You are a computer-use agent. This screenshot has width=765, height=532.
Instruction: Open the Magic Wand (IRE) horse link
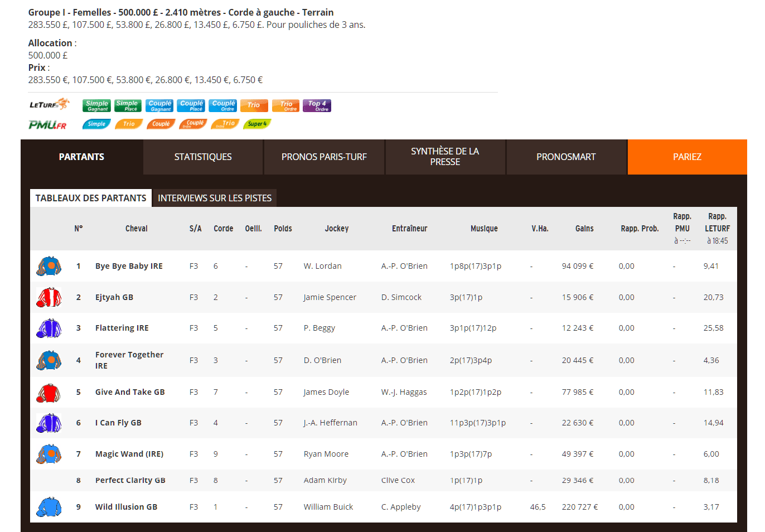[x=129, y=454]
